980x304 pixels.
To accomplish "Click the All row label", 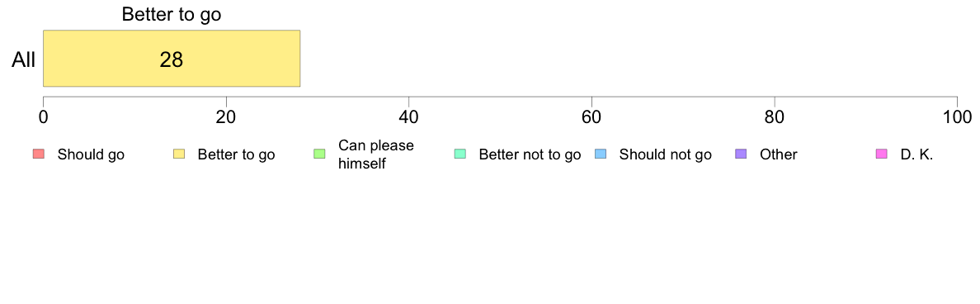I will point(24,60).
